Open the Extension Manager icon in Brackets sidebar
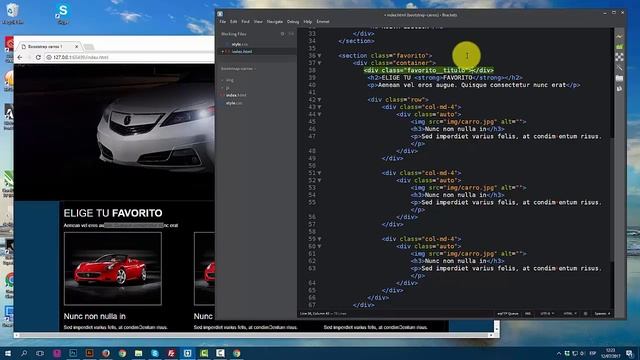The height and width of the screenshot is (360, 640). pyautogui.click(x=619, y=47)
